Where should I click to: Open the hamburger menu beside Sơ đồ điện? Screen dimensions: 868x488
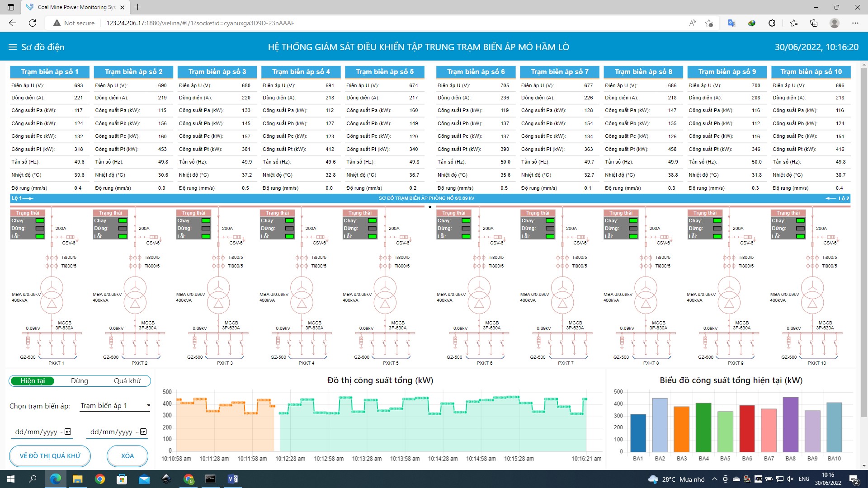coord(13,47)
